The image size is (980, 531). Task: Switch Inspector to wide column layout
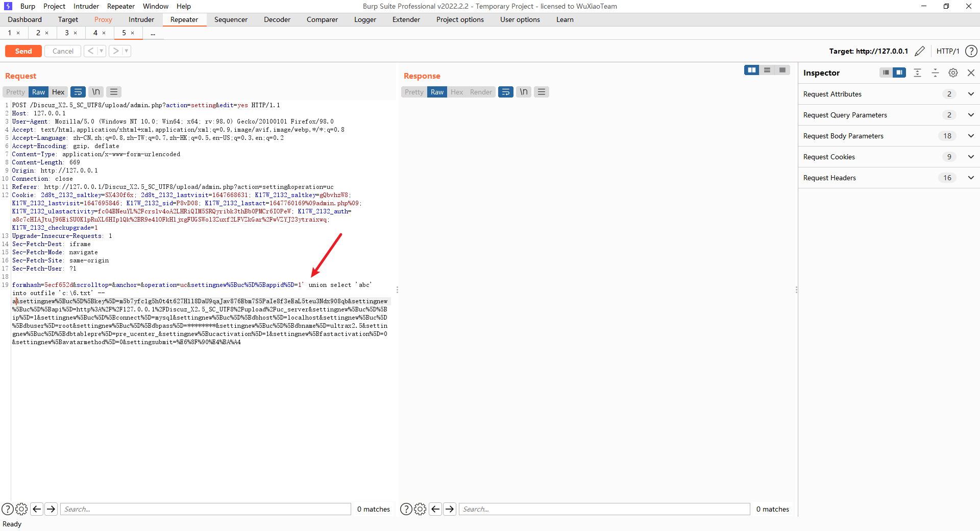(899, 73)
